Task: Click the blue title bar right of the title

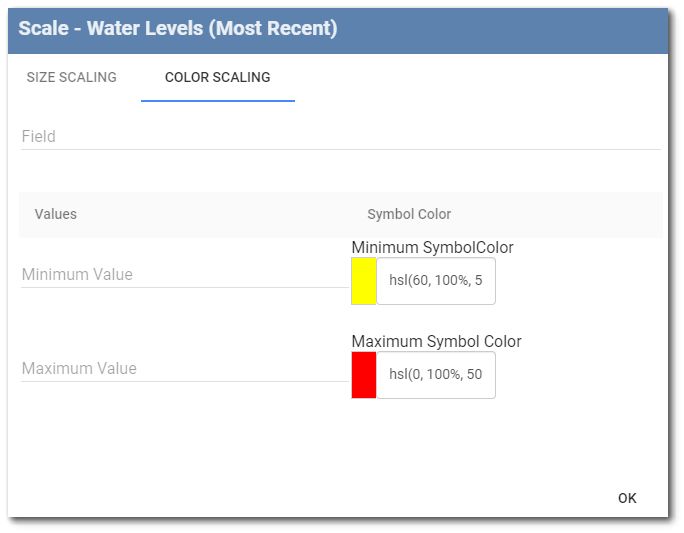Action: (500, 29)
